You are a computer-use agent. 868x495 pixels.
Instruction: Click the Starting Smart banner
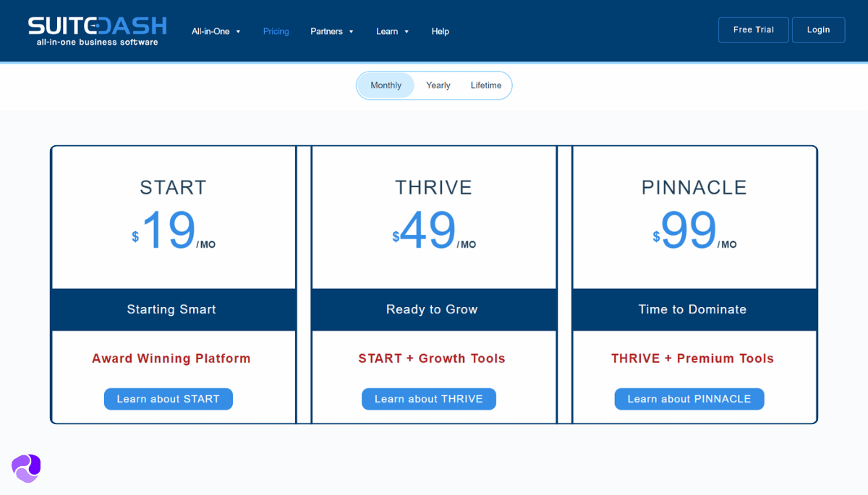(171, 309)
